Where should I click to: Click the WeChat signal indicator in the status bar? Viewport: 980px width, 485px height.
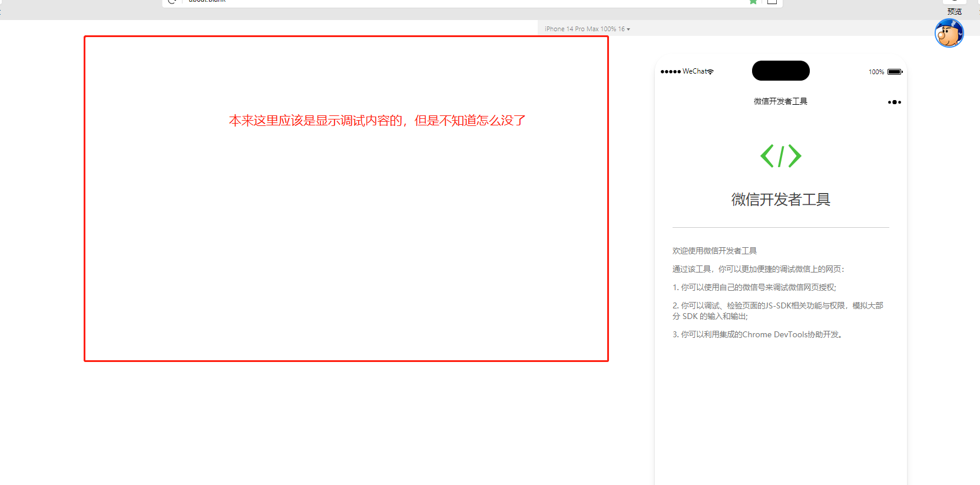687,71
